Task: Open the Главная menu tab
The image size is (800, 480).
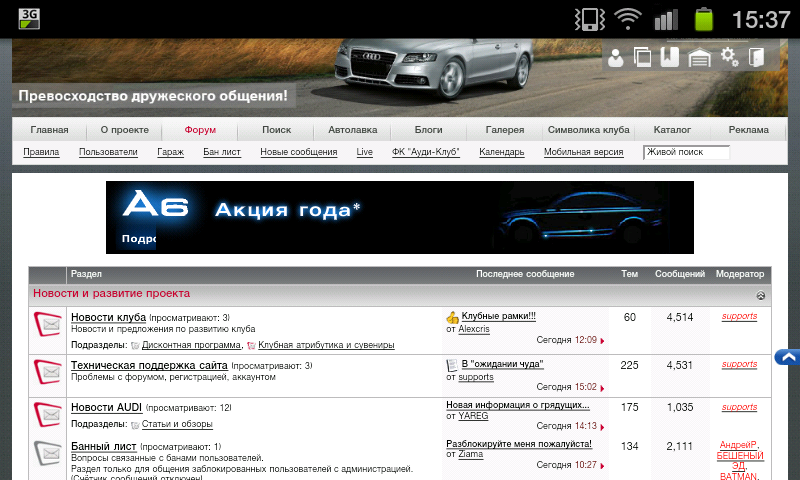Action: click(49, 130)
